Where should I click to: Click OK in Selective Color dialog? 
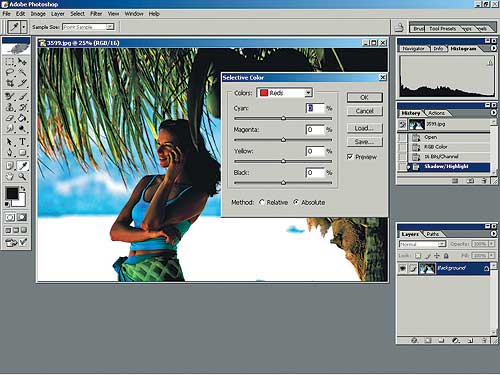364,97
